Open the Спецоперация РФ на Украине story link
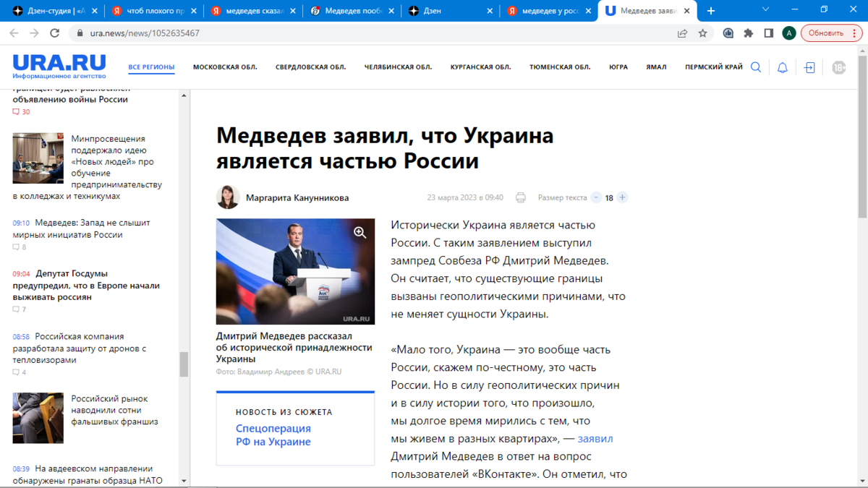This screenshot has height=488, width=868. click(273, 435)
